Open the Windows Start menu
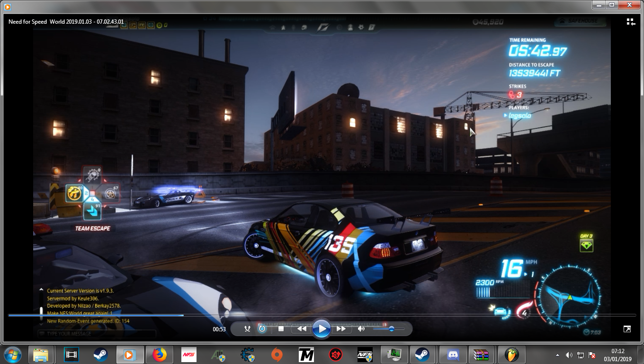The image size is (644, 364). click(12, 355)
